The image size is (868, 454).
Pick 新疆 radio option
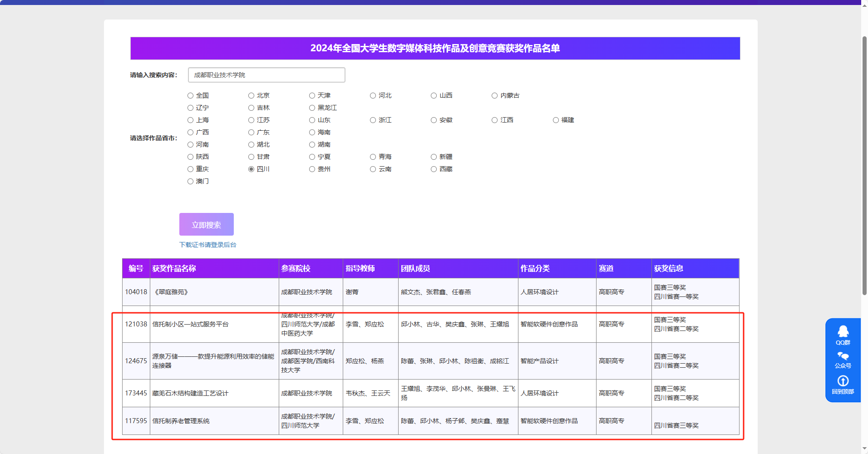(434, 157)
